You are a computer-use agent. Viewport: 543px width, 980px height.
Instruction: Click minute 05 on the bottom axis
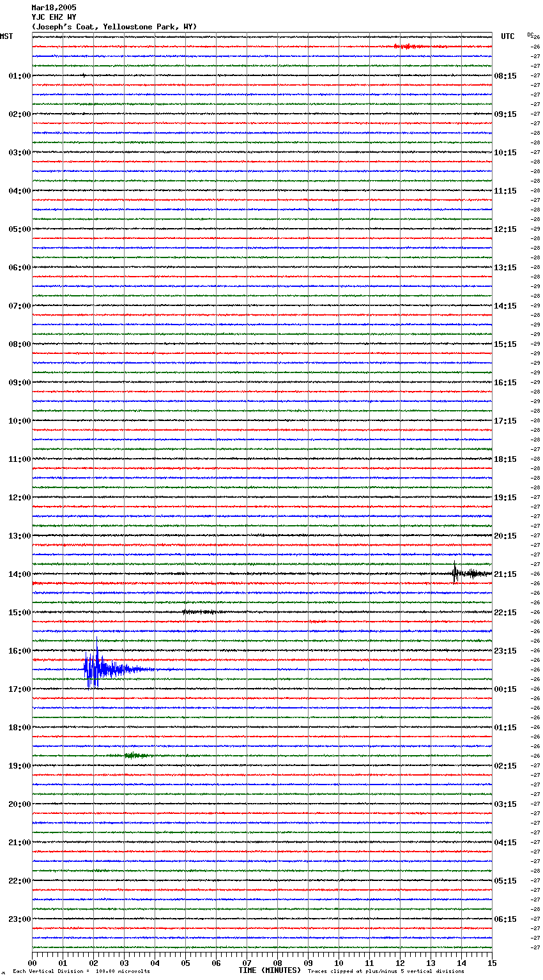pos(186,963)
